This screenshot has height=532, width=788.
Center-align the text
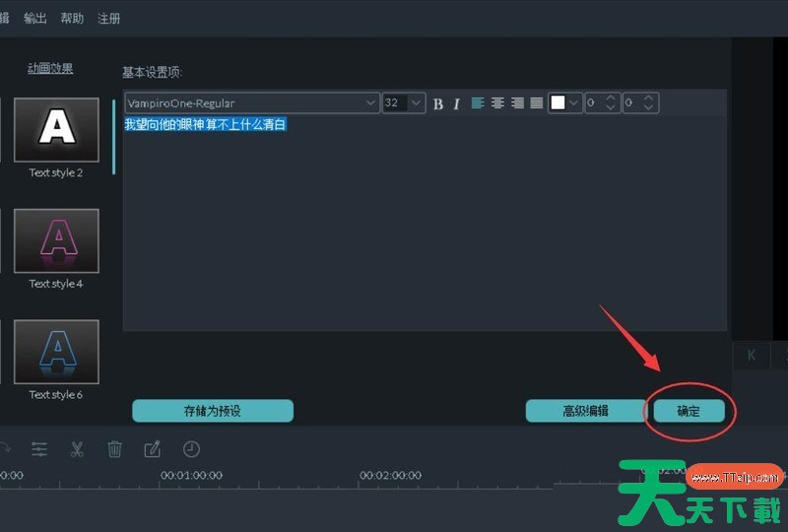[x=497, y=103]
